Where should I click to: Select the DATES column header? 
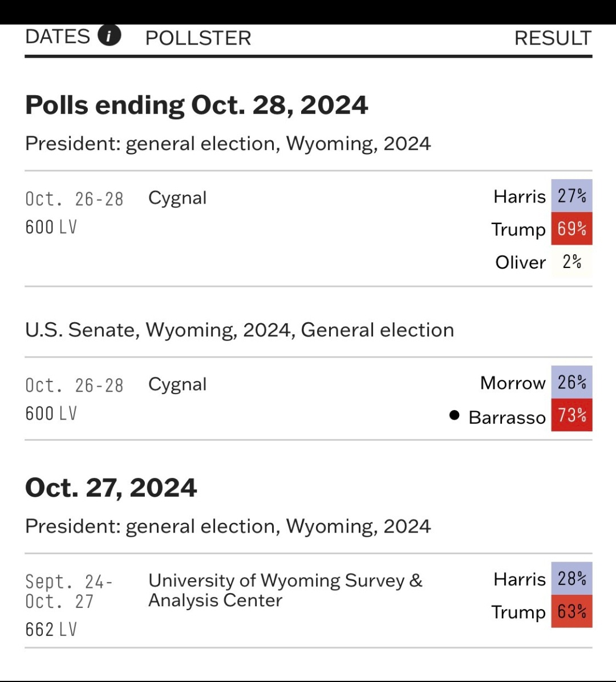click(58, 37)
